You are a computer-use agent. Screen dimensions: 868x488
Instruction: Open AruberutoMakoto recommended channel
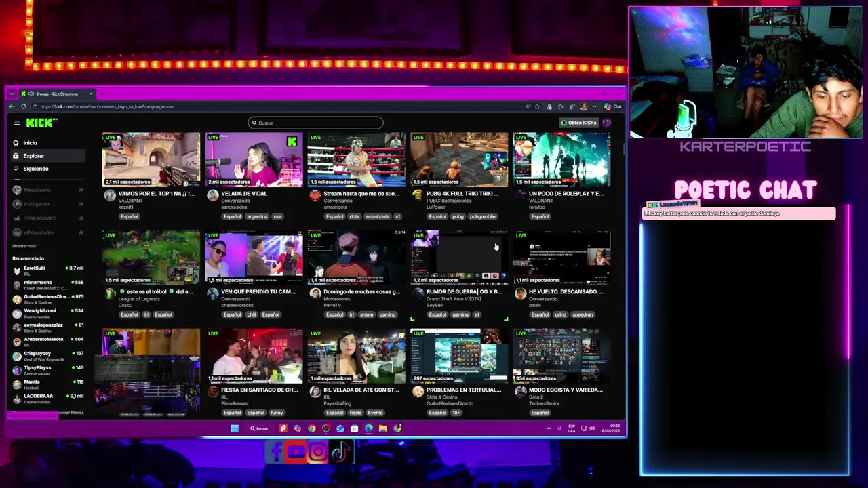[47, 341]
